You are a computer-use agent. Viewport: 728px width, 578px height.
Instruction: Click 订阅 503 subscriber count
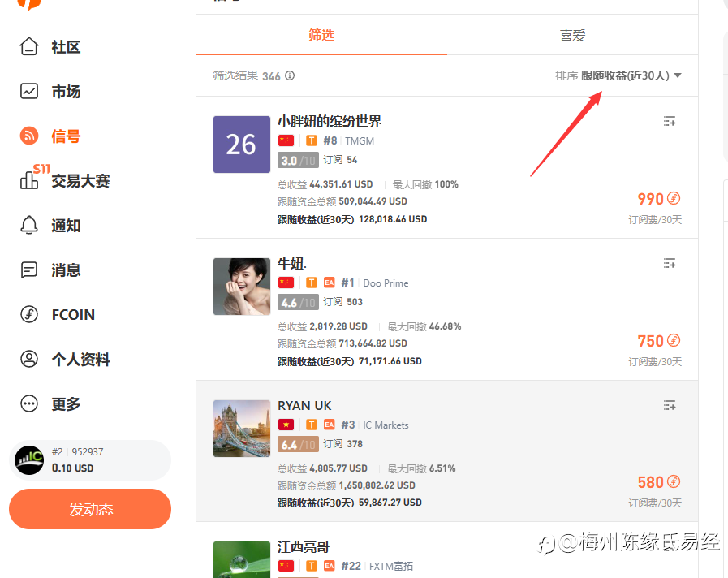342,302
